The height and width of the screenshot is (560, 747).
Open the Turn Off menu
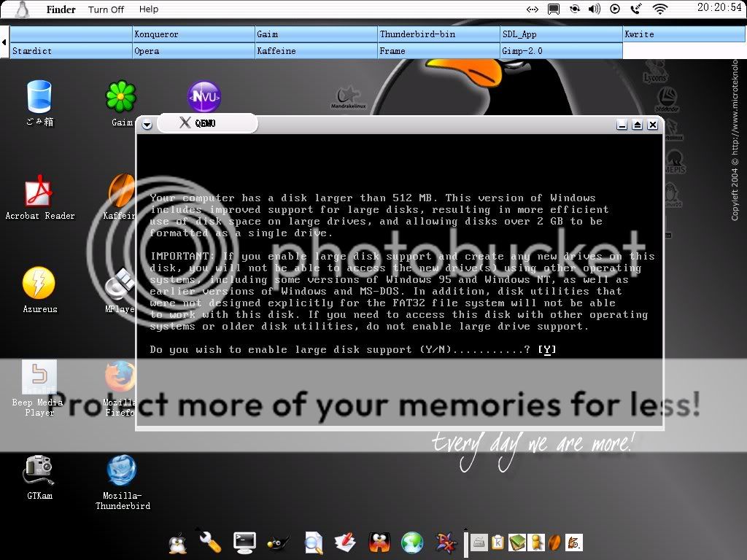click(x=106, y=9)
